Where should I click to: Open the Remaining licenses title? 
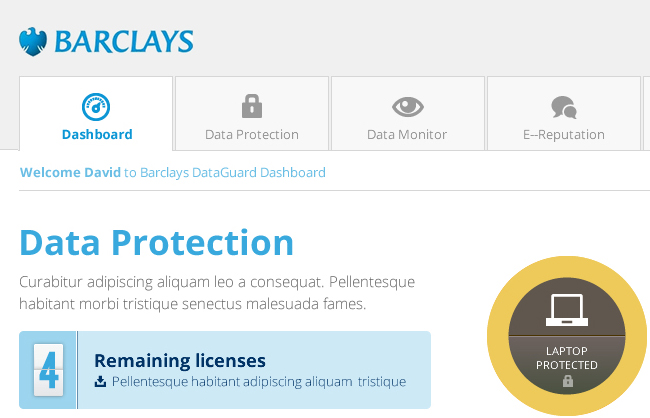180,360
